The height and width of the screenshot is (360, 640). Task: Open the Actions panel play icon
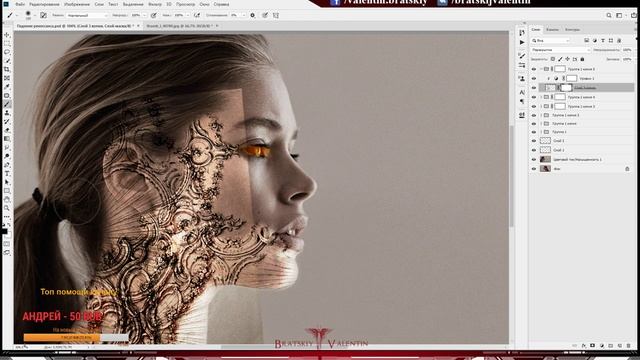pos(522,42)
